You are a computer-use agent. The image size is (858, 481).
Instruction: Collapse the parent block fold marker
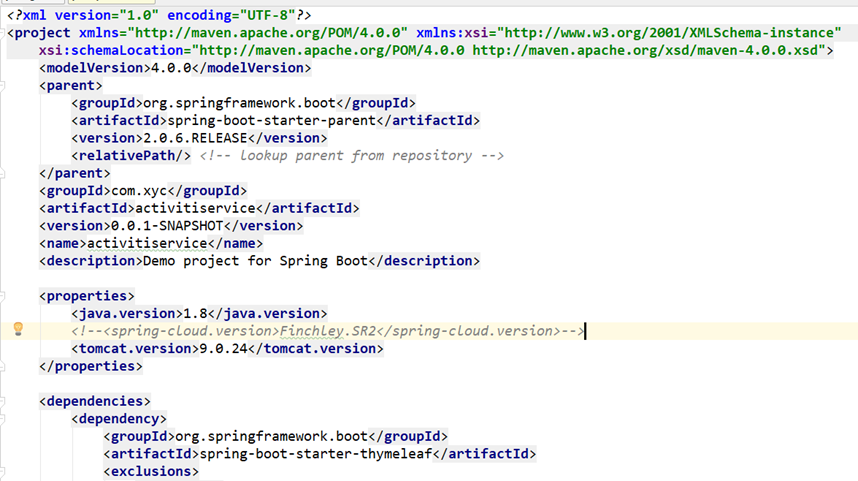coord(2,85)
